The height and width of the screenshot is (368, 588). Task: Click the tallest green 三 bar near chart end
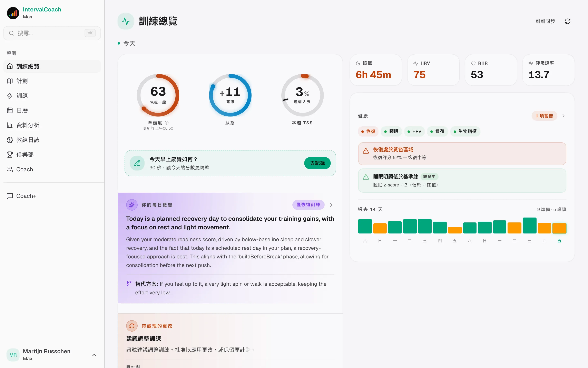point(529,226)
